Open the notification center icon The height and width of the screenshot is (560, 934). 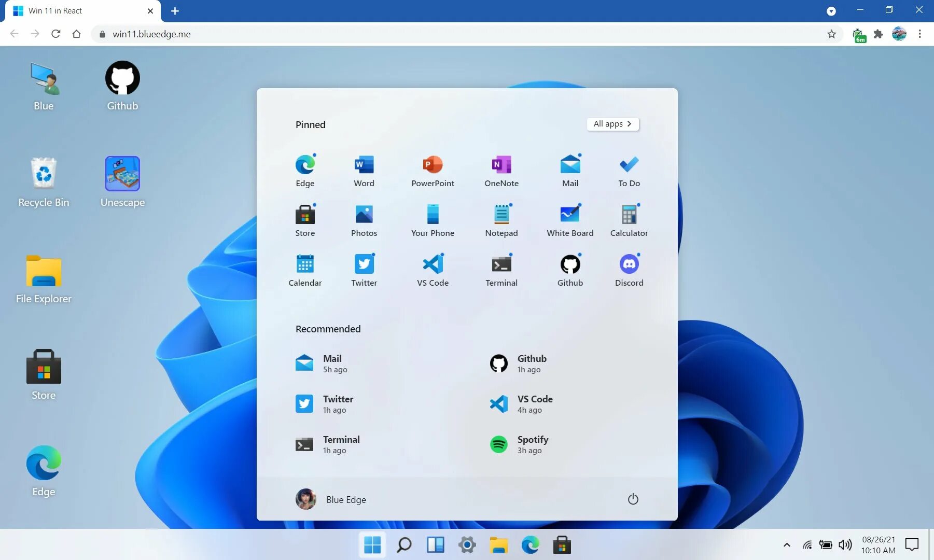tap(912, 545)
